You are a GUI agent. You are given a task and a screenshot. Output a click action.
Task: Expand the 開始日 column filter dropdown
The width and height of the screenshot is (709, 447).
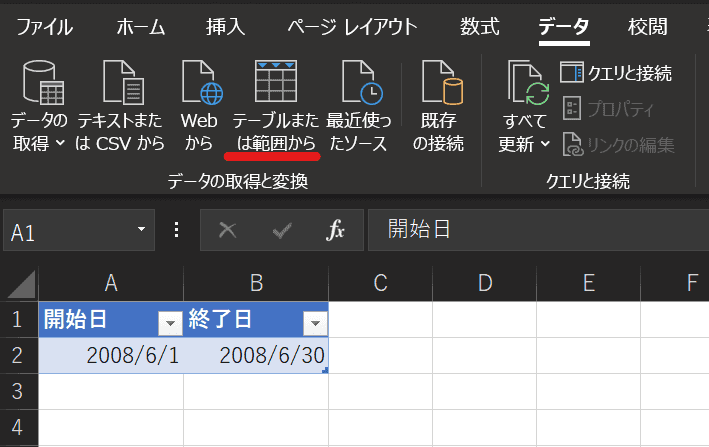pyautogui.click(x=169, y=322)
